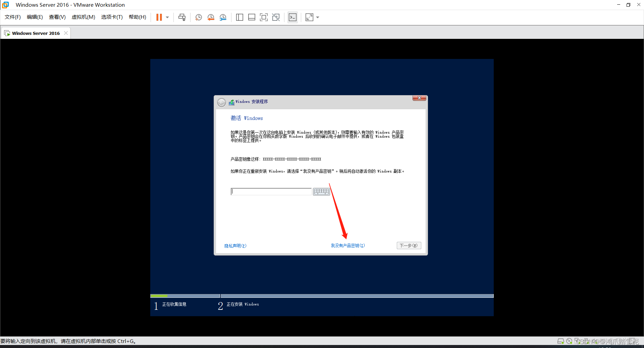Send Ctrl+Alt+Del to the VM

[x=182, y=17]
